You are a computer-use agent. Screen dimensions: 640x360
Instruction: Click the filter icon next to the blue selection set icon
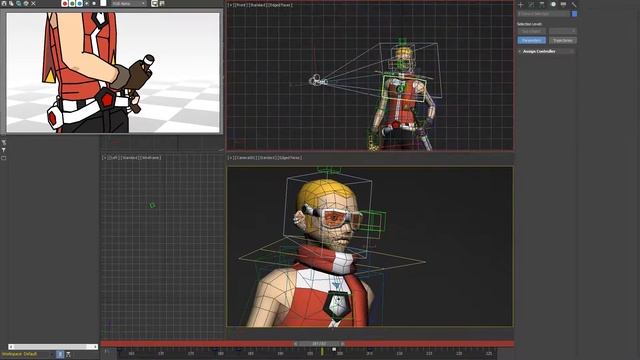(x=68, y=354)
